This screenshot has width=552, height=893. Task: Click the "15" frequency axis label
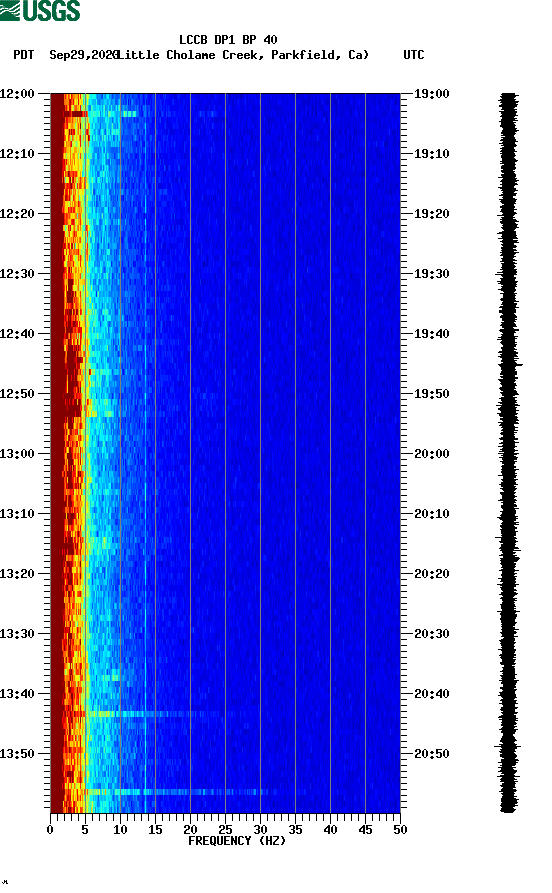pos(155,830)
